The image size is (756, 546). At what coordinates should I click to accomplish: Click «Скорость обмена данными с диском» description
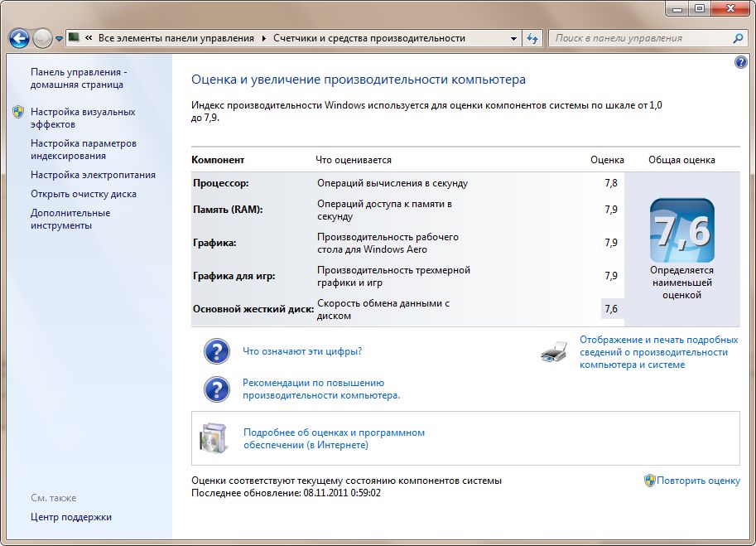[x=383, y=309]
